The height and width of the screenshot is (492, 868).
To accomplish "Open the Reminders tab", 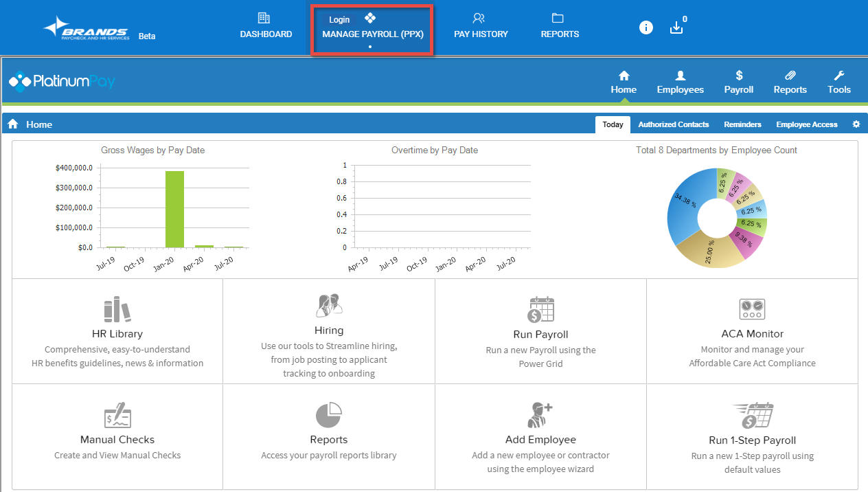I will pyautogui.click(x=742, y=124).
